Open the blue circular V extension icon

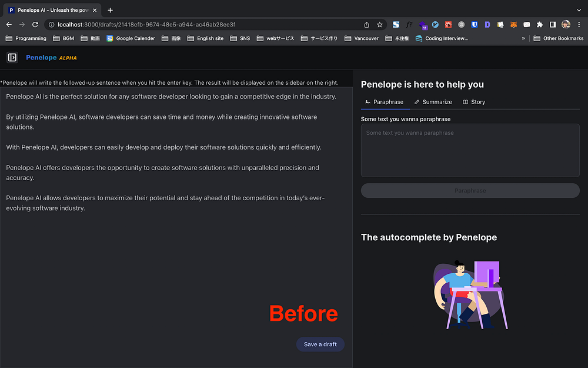click(x=435, y=24)
